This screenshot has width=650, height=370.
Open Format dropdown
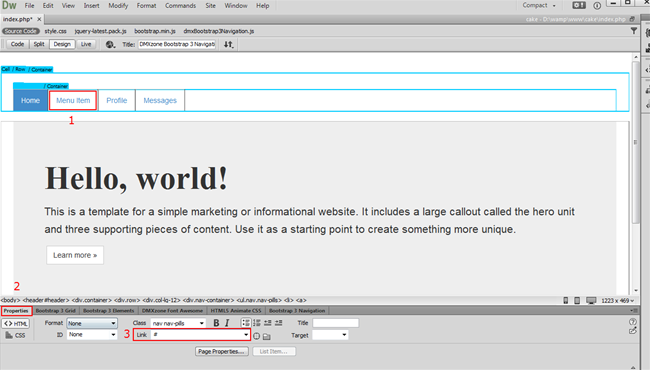coord(92,323)
